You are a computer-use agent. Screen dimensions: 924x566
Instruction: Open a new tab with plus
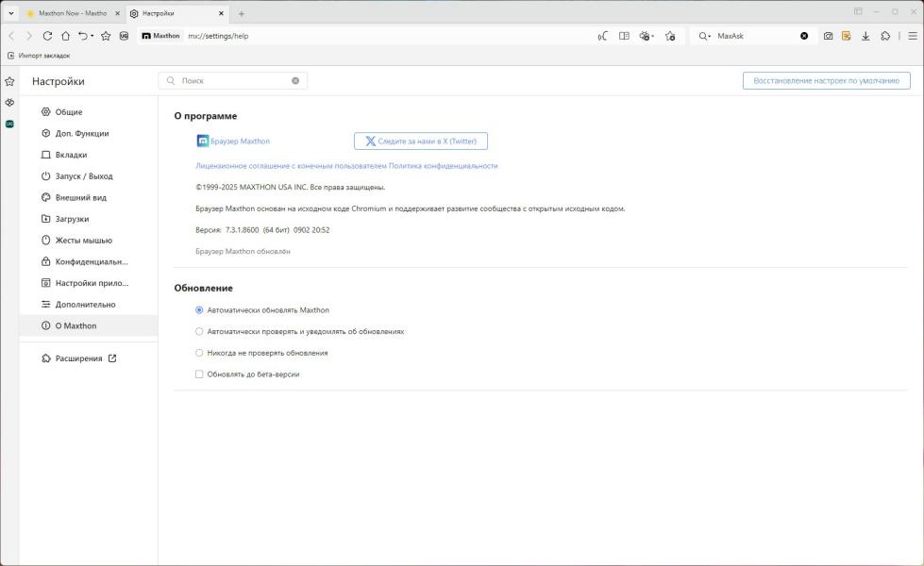click(x=241, y=13)
